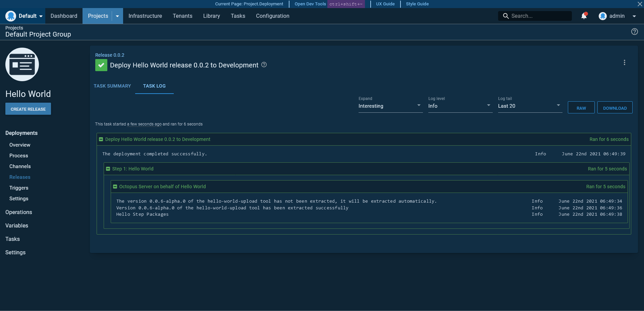Viewport: 644px width, 311px height.
Task: Open the help question mark in the page header
Action: [x=635, y=32]
